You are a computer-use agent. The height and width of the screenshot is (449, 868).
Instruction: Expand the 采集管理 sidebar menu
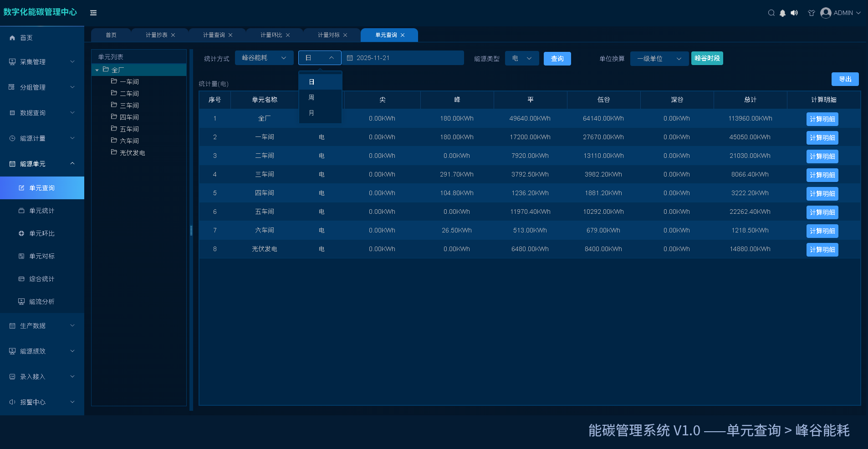pyautogui.click(x=42, y=62)
